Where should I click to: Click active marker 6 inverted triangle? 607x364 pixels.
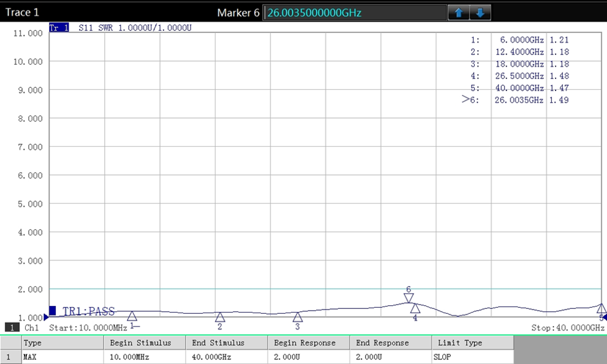tap(409, 298)
